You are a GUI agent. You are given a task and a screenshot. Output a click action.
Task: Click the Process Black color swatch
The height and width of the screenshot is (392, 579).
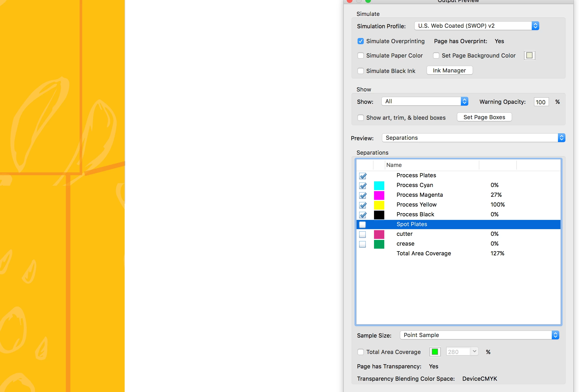[379, 214]
